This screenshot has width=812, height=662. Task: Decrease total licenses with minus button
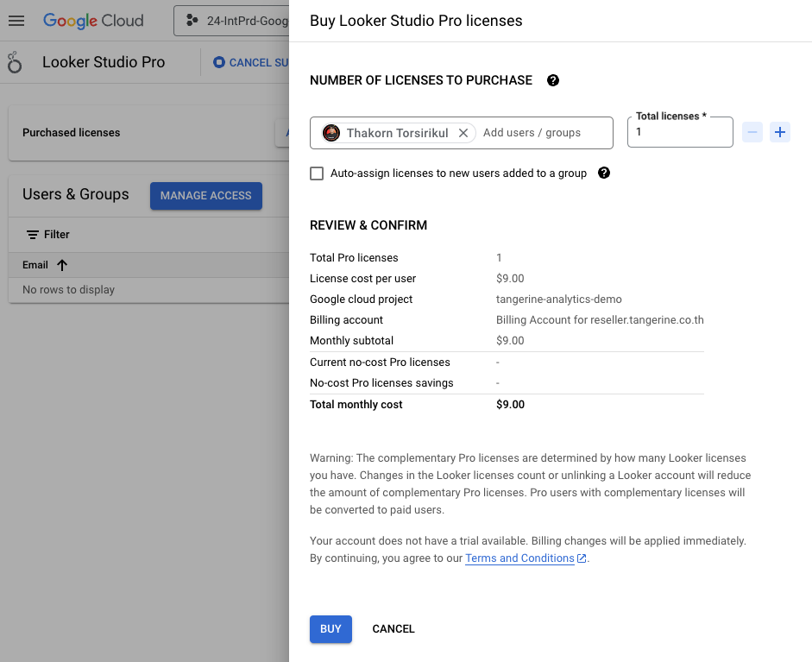pos(752,132)
